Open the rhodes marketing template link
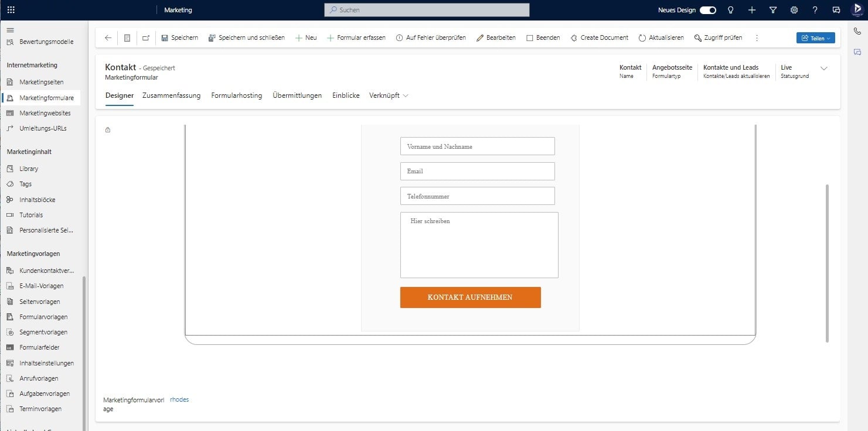868x431 pixels. [179, 399]
